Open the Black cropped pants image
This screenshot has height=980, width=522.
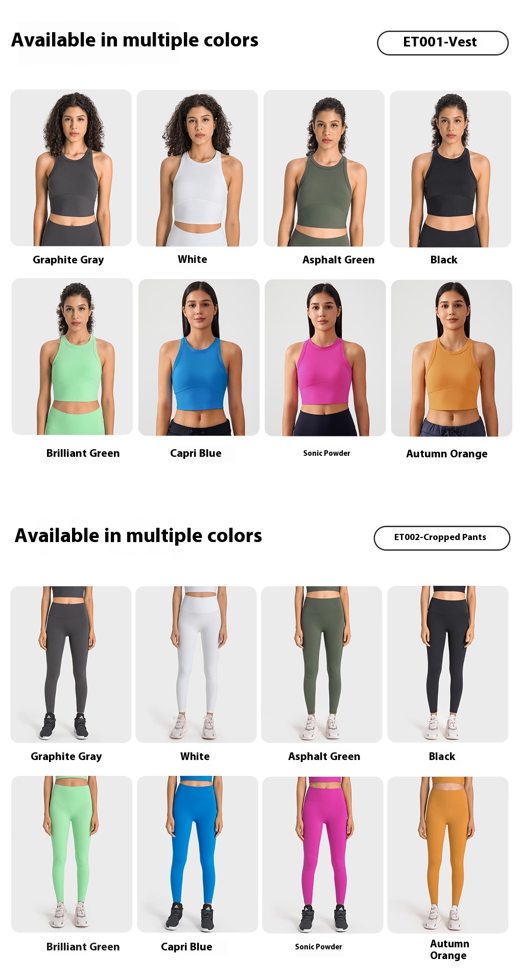[447, 664]
